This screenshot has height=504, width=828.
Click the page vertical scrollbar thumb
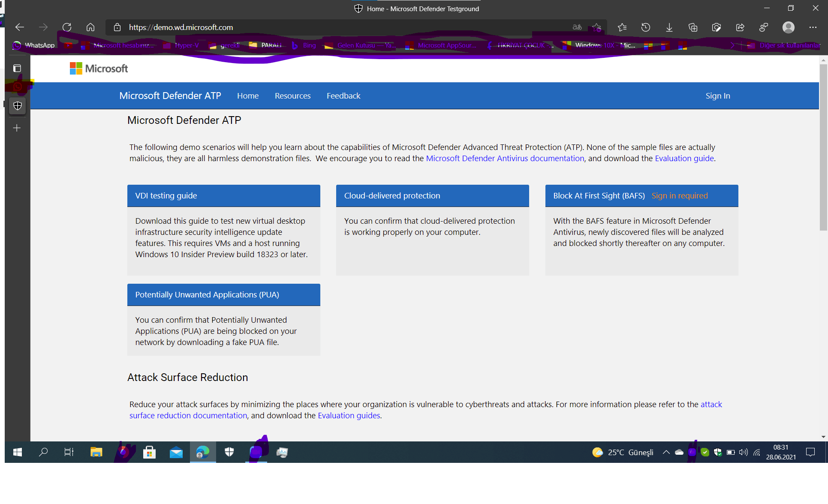pyautogui.click(x=823, y=147)
